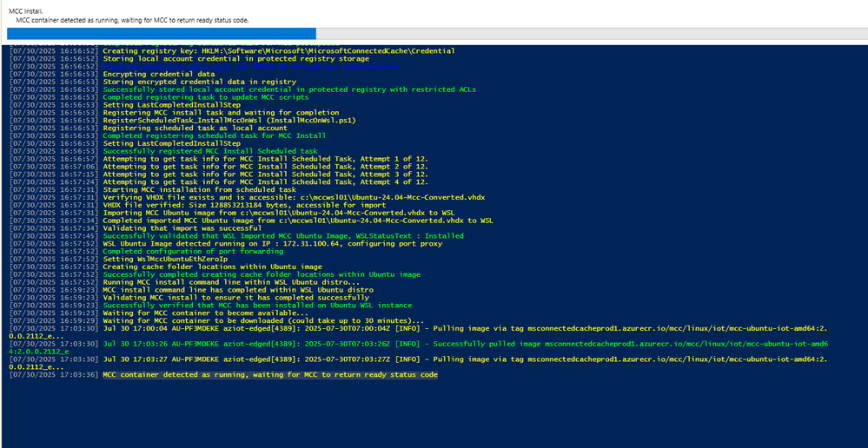This screenshot has height=448, width=868.
Task: Click the highlighted last log line at 17:03:36
Action: 270,376
